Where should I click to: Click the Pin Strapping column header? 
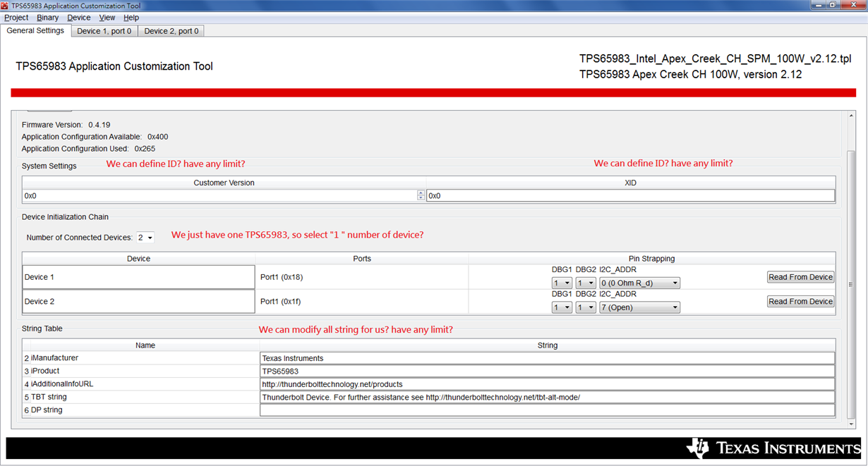651,259
